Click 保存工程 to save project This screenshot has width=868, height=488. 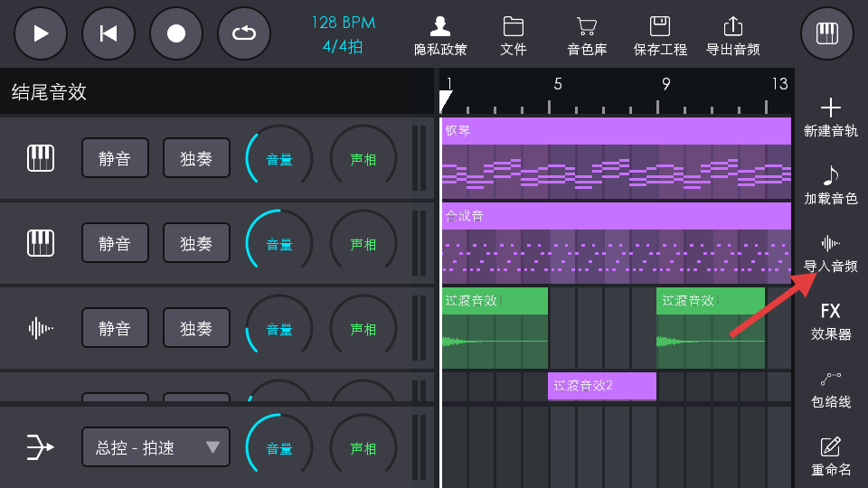click(660, 36)
